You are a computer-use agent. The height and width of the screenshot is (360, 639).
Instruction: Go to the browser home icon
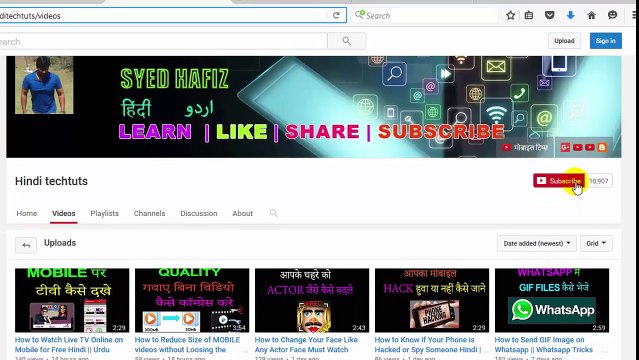591,15
